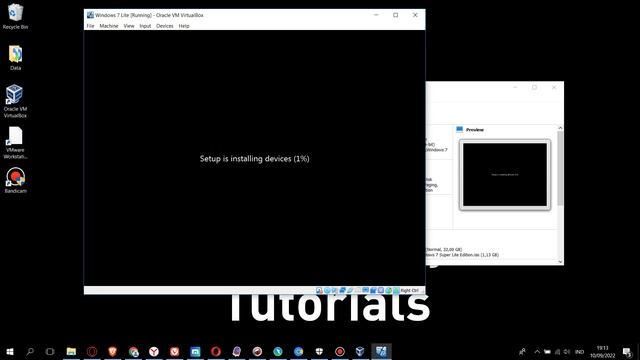Image resolution: width=640 pixels, height=360 pixels.
Task: Open the File menu in VirtualBox VM window
Action: click(90, 26)
